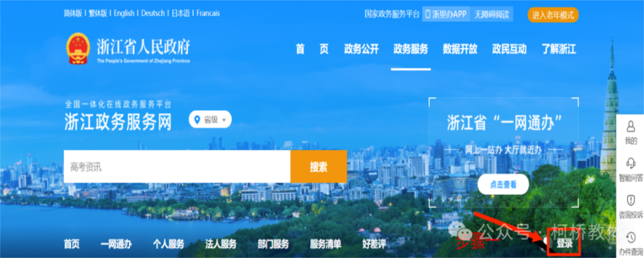Image resolution: width=644 pixels, height=258 pixels.
Task: Select 部门服务 bottom tab
Action: [x=273, y=245]
